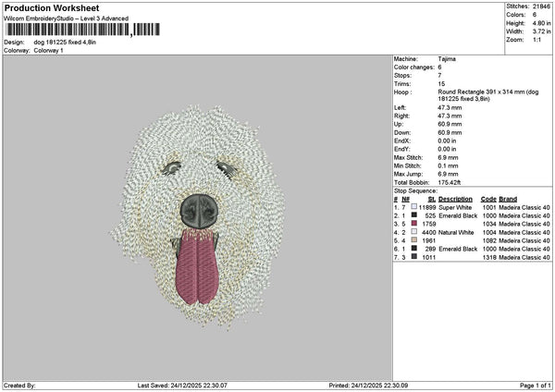This screenshot has height=392, width=555.
Task: Click the dog's left eye in preview
Action: point(171,167)
